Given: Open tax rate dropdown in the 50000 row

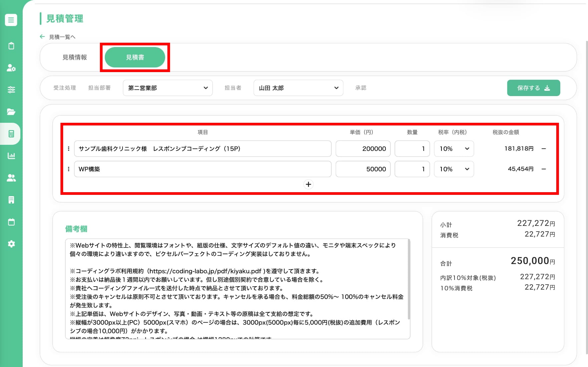Looking at the screenshot, I should point(454,169).
